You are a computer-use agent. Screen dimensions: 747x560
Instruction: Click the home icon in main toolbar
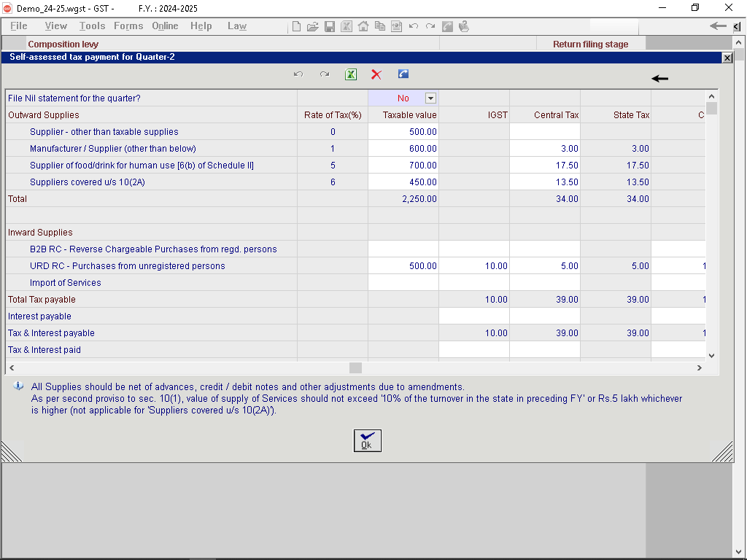(x=363, y=26)
